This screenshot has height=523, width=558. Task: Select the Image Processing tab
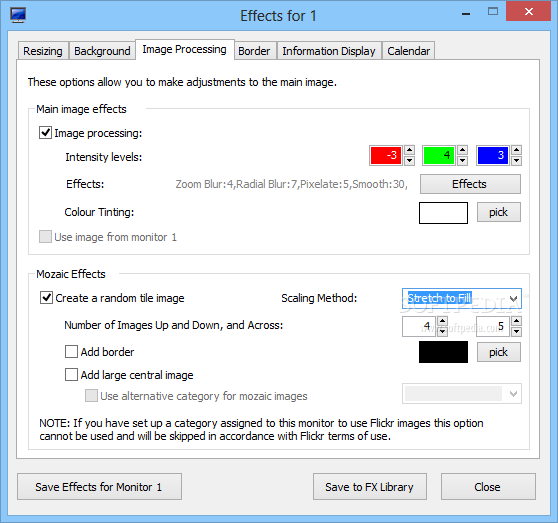click(184, 49)
